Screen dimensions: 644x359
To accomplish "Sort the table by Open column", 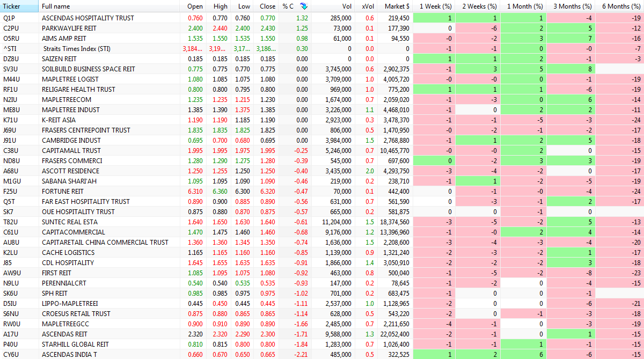I will pyautogui.click(x=195, y=6).
